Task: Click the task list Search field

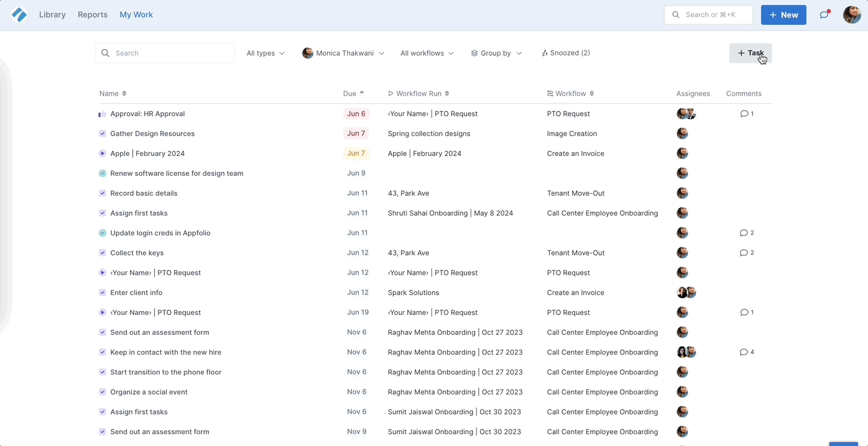Action: [x=165, y=53]
